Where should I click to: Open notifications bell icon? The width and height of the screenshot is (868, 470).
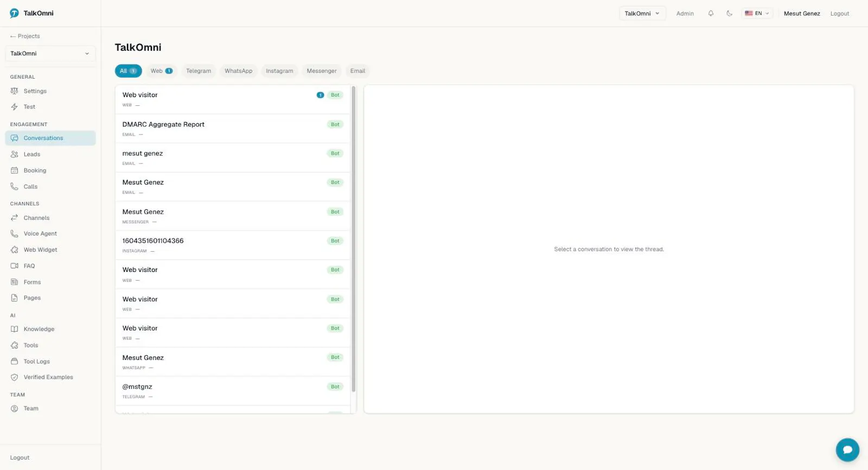point(711,14)
